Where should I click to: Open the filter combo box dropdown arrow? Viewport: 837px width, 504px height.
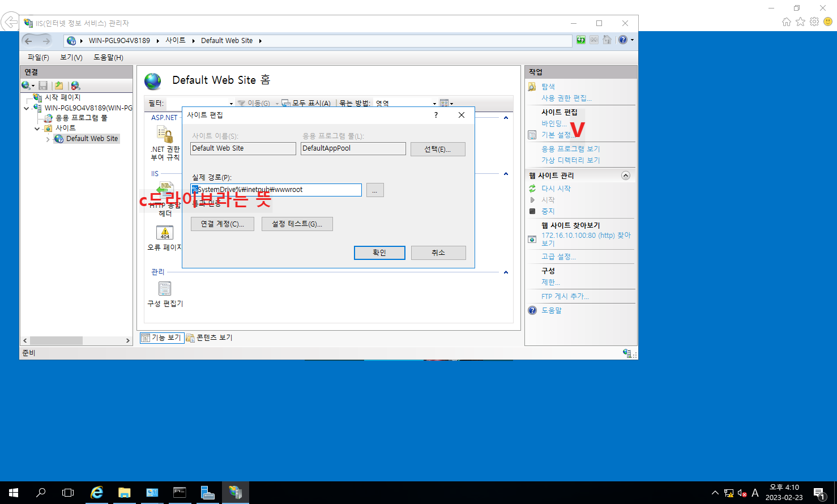click(231, 104)
